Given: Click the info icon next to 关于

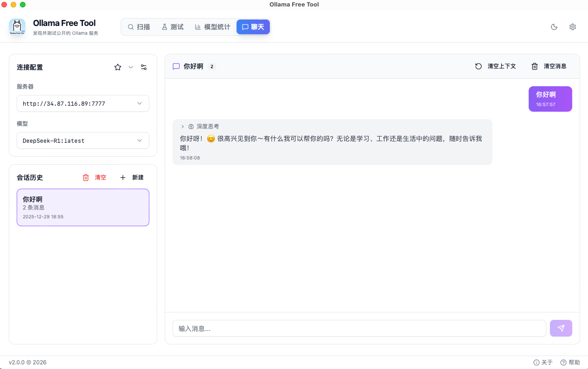Looking at the screenshot, I should click(x=537, y=362).
